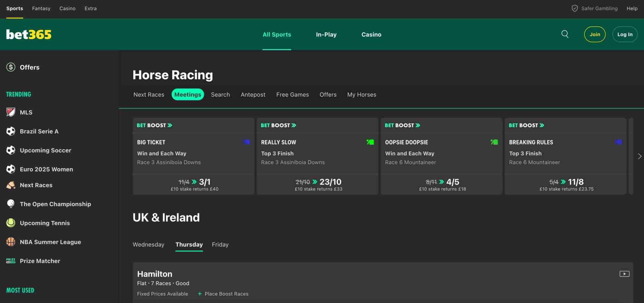The image size is (644, 303).
Task: Go to In-Play in main navigation
Action: point(326,35)
